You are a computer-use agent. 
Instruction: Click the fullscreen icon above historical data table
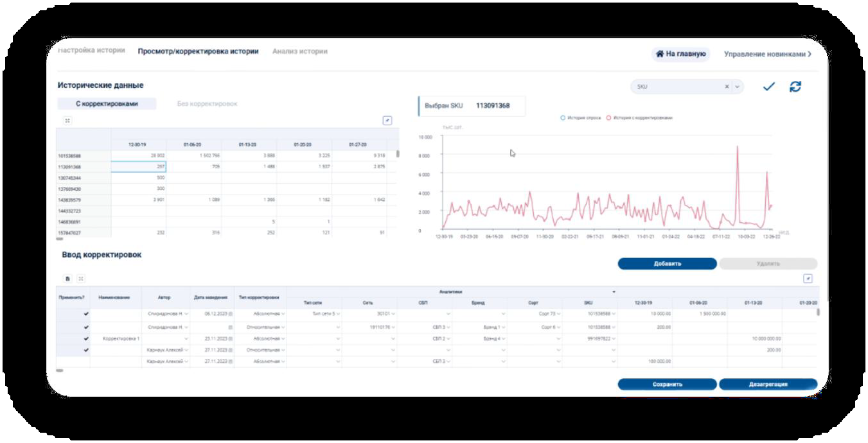coord(67,120)
